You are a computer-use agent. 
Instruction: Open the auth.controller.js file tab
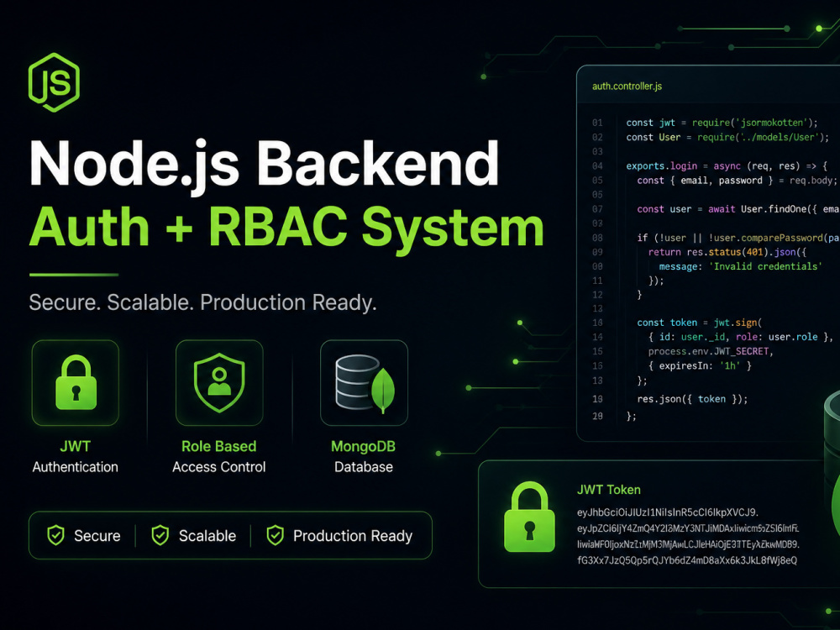[x=627, y=87]
